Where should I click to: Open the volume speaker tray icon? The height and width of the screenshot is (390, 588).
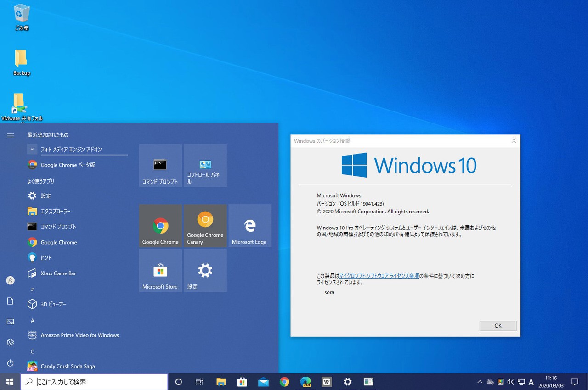click(x=511, y=382)
